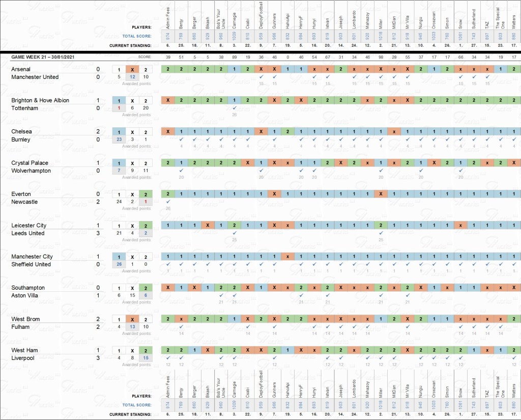
Task: Click the checkmark under Admin Fees' Everton–Newcastle pick
Action: click(168, 202)
